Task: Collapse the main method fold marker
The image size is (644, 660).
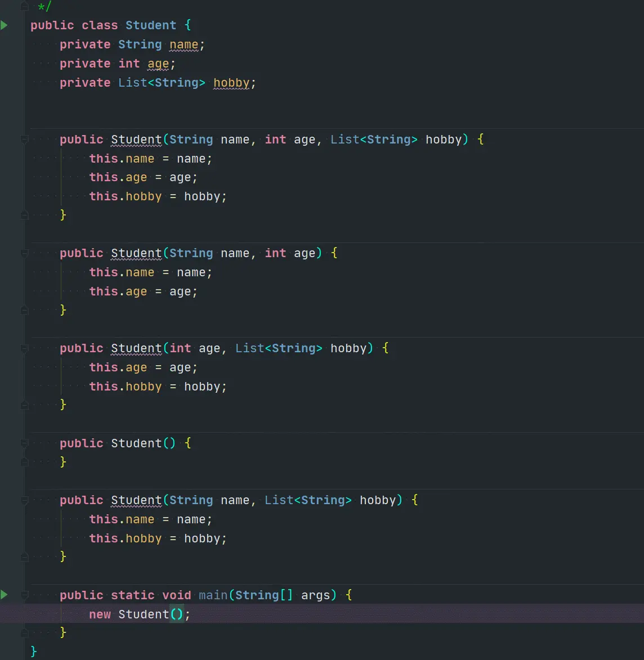Action: click(x=24, y=595)
